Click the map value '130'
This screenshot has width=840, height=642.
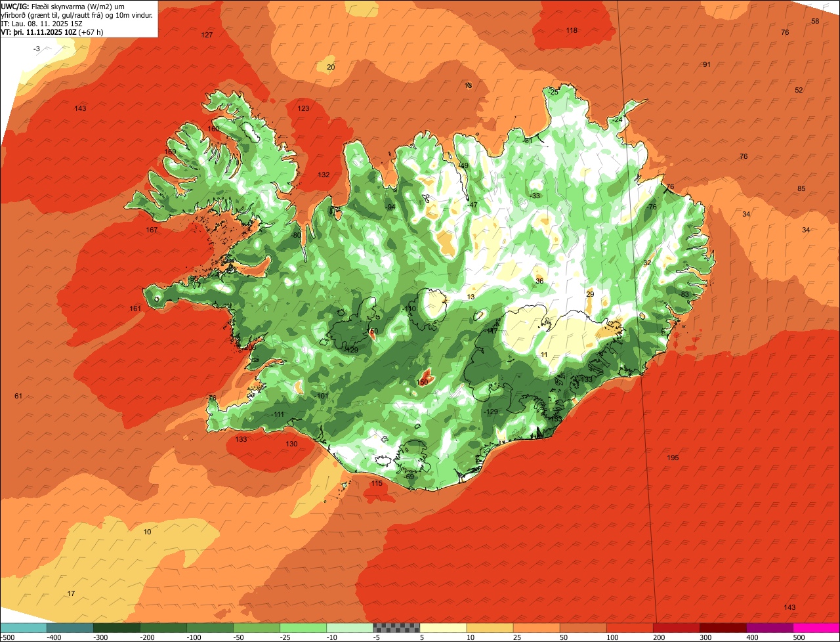click(291, 444)
